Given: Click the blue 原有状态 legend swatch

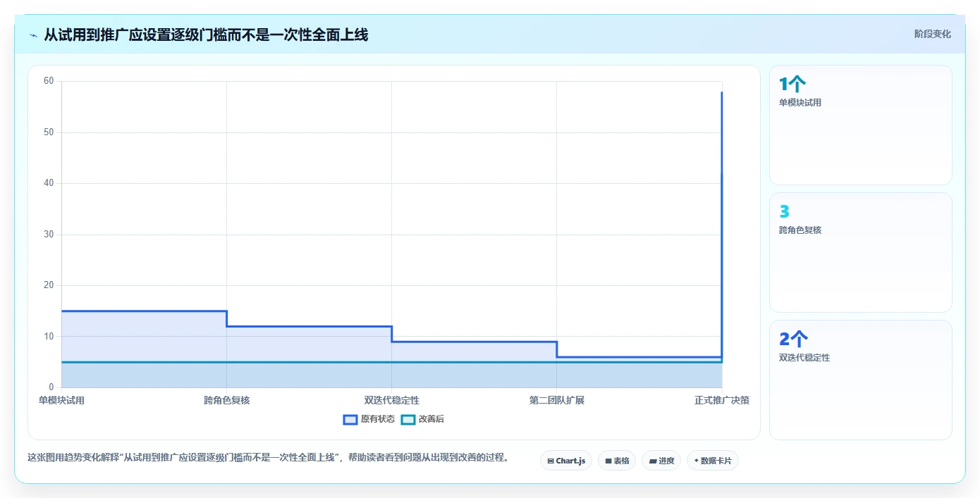Looking at the screenshot, I should pos(350,419).
